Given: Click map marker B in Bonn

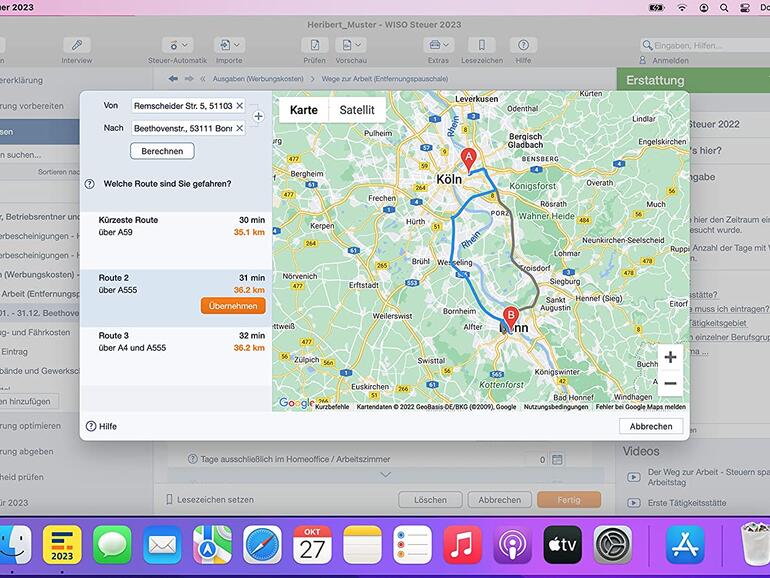Looking at the screenshot, I should point(511,318).
